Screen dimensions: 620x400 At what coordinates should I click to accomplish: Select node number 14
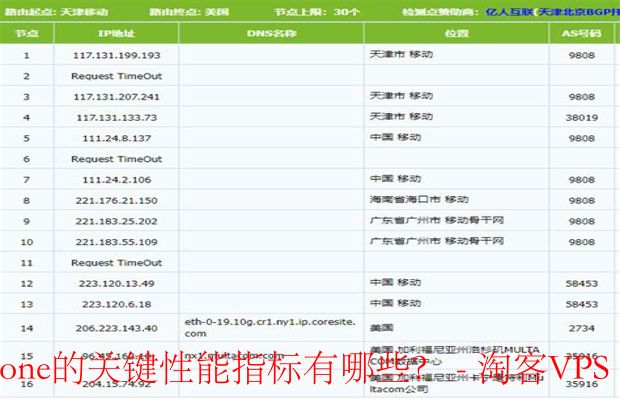coord(26,328)
